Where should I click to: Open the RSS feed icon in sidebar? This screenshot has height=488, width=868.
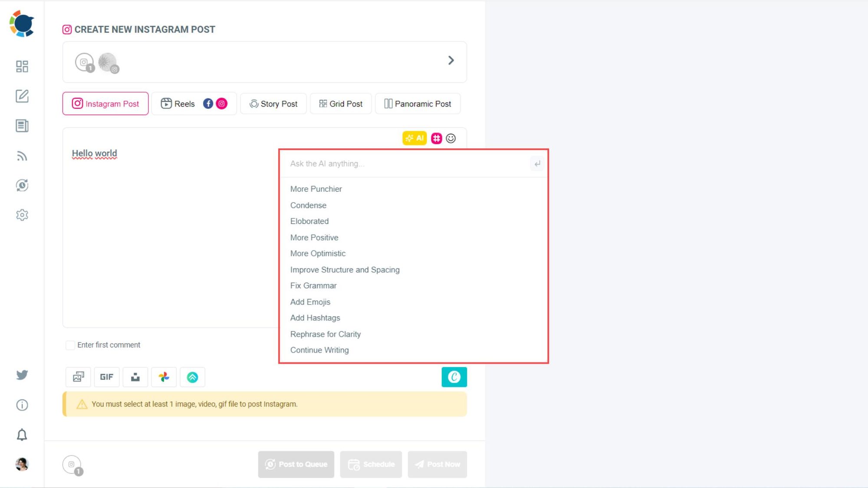(22, 156)
